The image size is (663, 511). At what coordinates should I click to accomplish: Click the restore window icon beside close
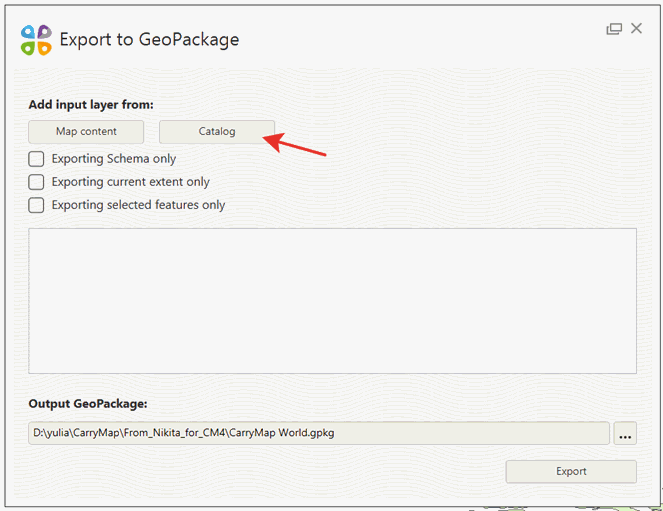point(614,29)
